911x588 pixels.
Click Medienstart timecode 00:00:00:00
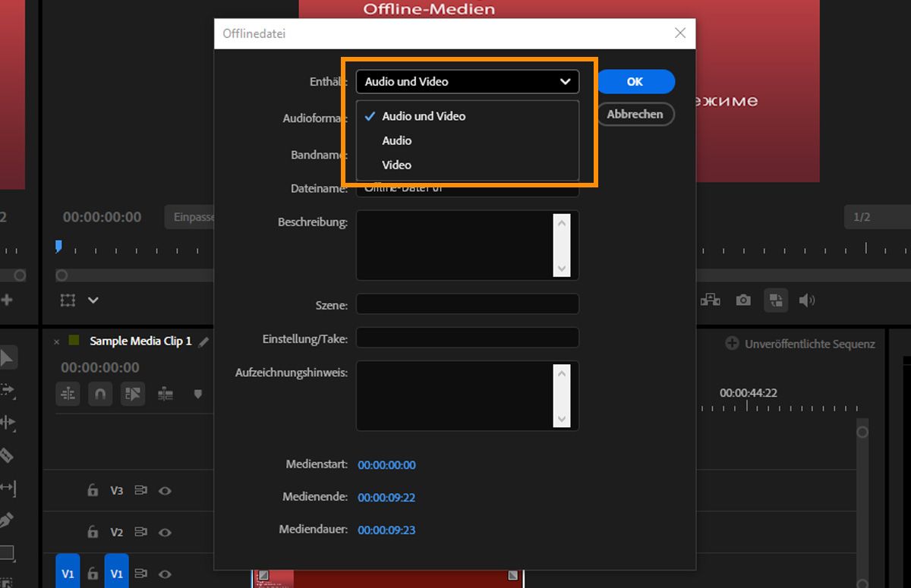[386, 465]
